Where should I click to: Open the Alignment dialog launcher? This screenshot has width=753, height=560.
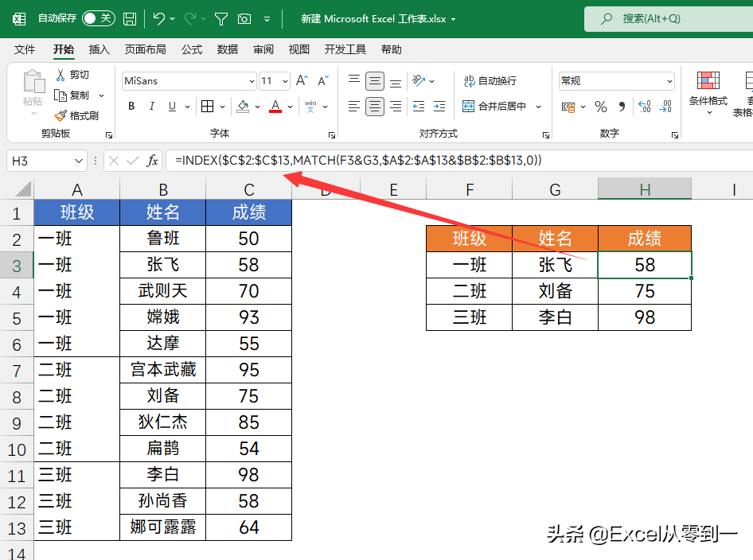pyautogui.click(x=545, y=135)
